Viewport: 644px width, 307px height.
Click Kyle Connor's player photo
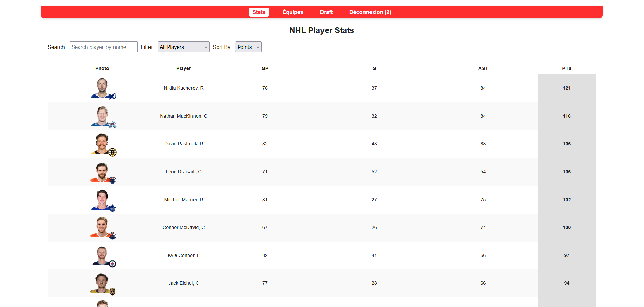pyautogui.click(x=102, y=255)
